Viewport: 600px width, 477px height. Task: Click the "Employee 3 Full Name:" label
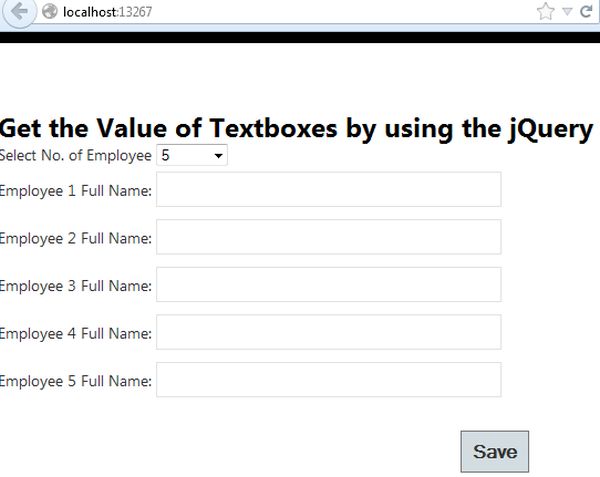tap(76, 287)
